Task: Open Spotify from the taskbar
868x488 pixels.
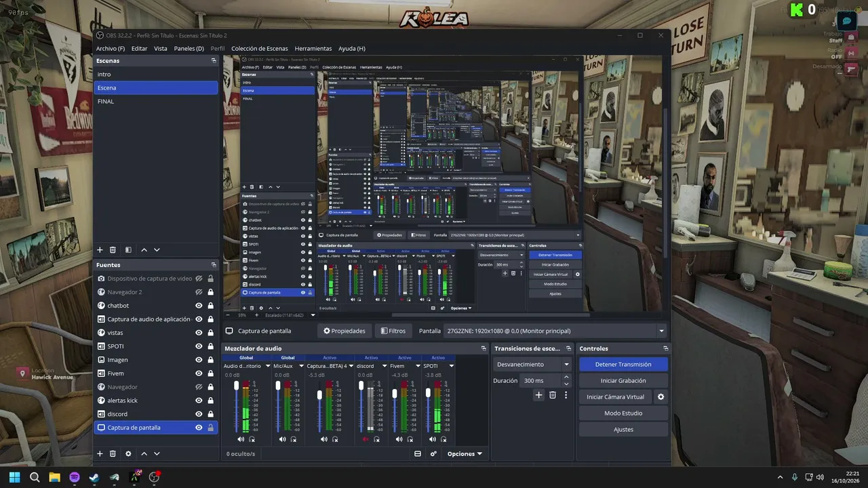Action: click(75, 477)
